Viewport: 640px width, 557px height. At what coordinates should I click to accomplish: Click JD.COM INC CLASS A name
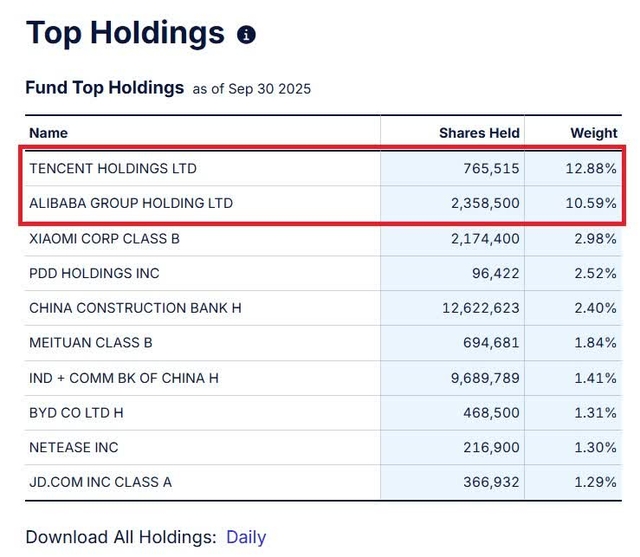pyautogui.click(x=100, y=482)
